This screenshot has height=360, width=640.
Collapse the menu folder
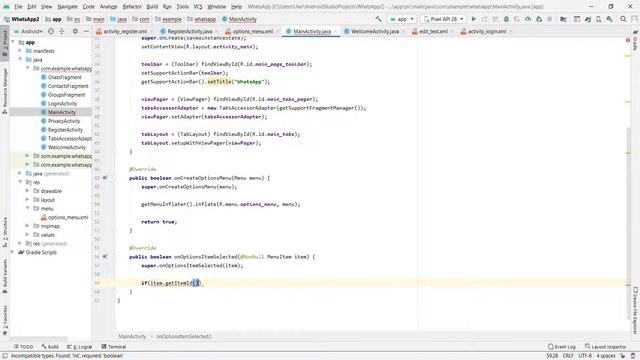tap(27, 208)
